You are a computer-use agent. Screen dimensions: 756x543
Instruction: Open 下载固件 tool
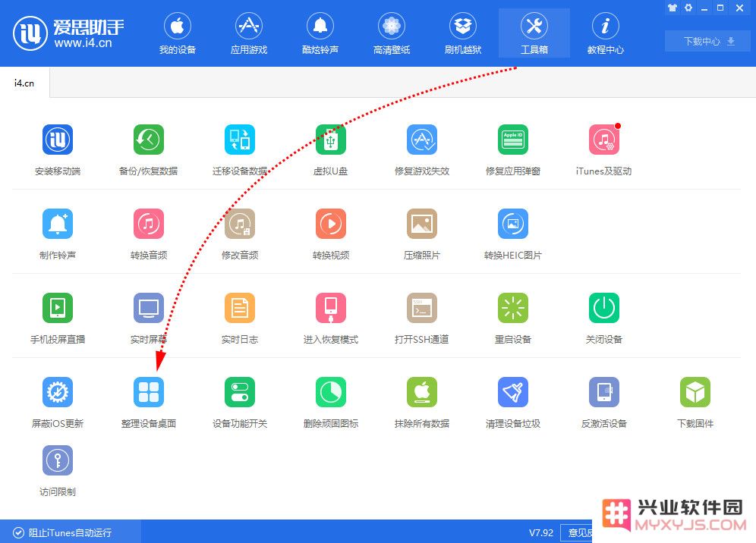pos(695,392)
